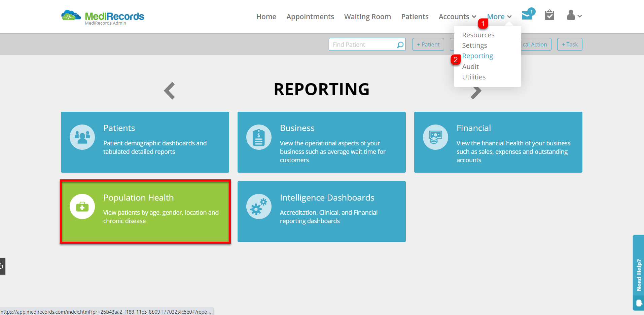Select Settings from the More menu
The image size is (644, 315).
tap(474, 45)
